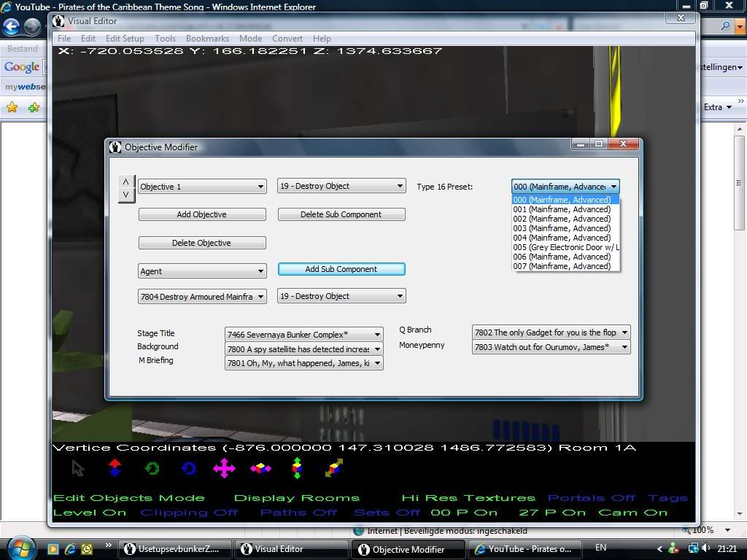Expand the Q Branch dropdown
Image resolution: width=747 pixels, height=560 pixels.
551,332
